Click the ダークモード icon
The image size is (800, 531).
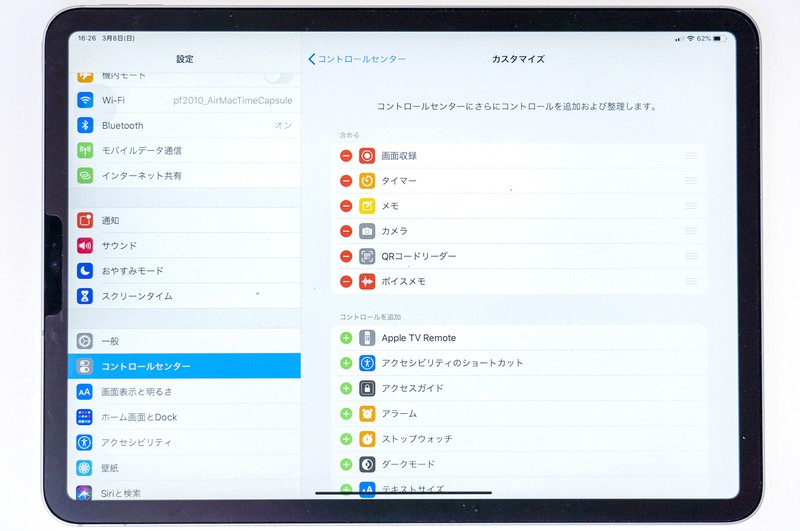367,464
